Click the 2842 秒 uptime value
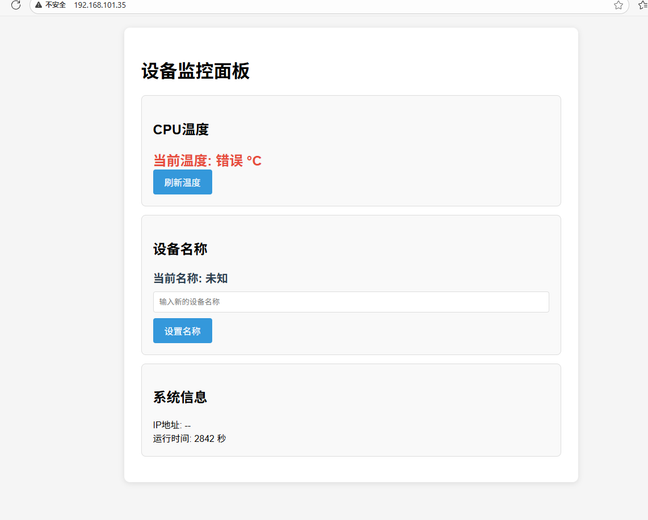 click(x=210, y=438)
